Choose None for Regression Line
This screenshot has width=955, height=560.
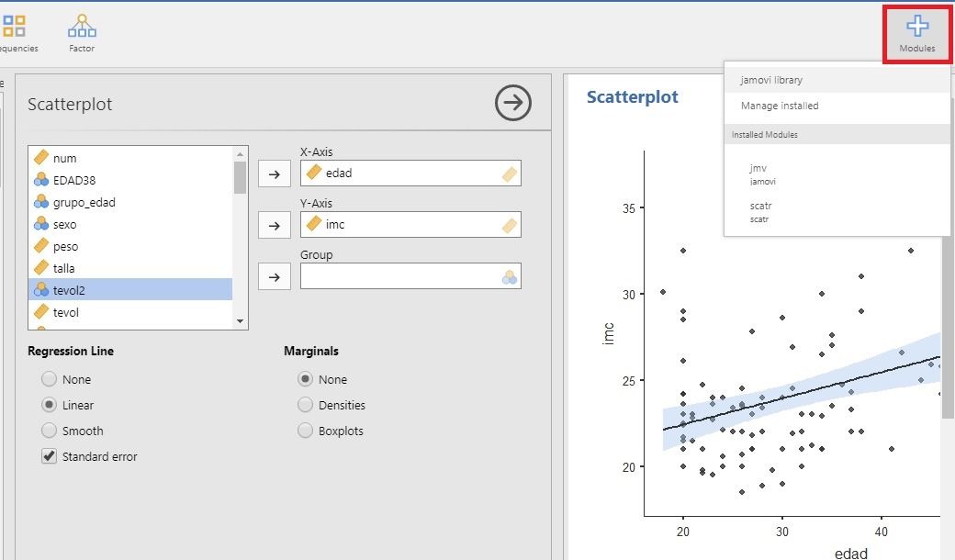[48, 378]
